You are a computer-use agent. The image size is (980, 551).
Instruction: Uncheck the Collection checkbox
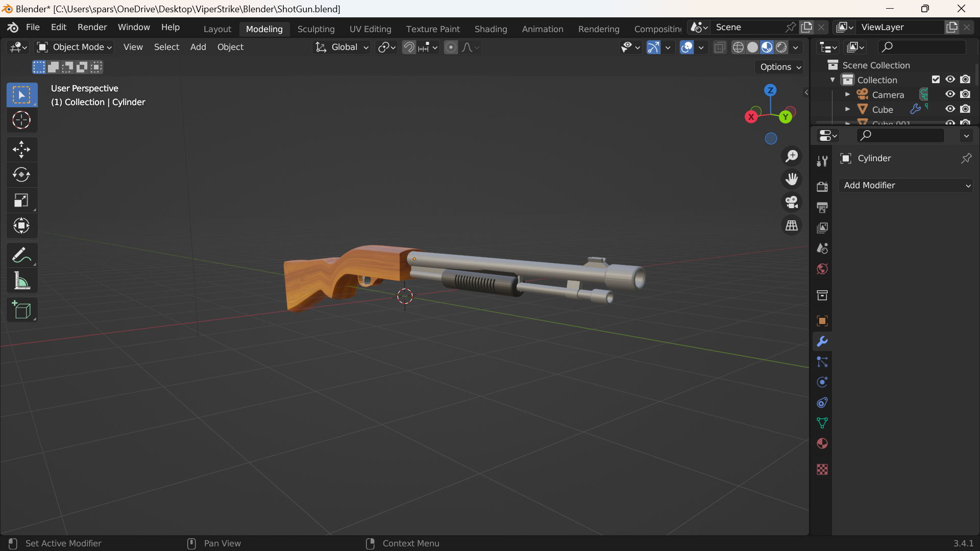click(936, 79)
